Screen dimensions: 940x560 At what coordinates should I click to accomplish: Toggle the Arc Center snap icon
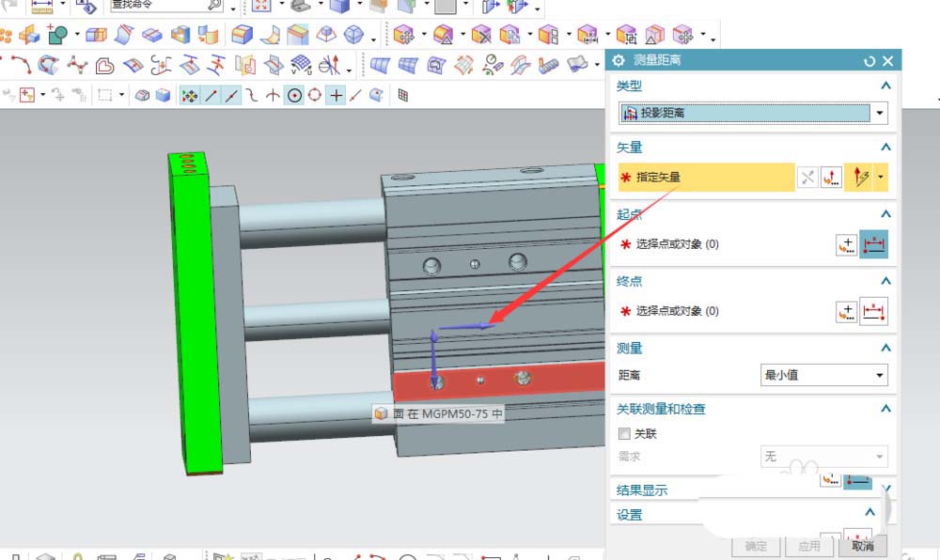[294, 95]
